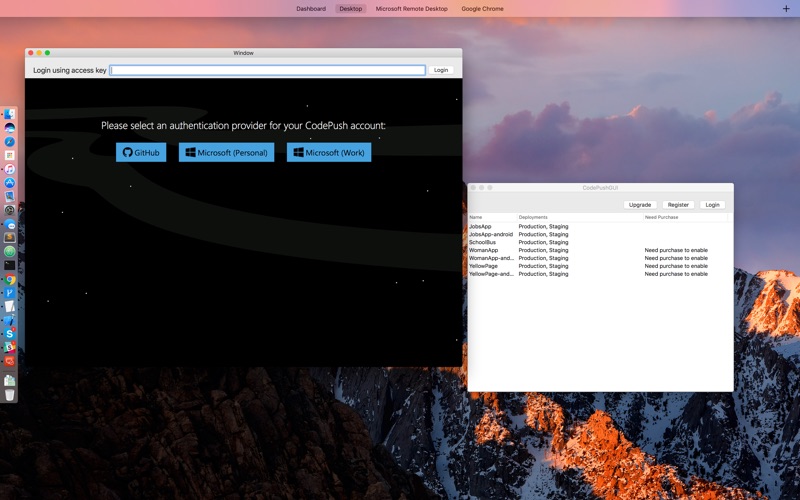Open iTunes from the dock
The image size is (800, 500).
(10, 169)
